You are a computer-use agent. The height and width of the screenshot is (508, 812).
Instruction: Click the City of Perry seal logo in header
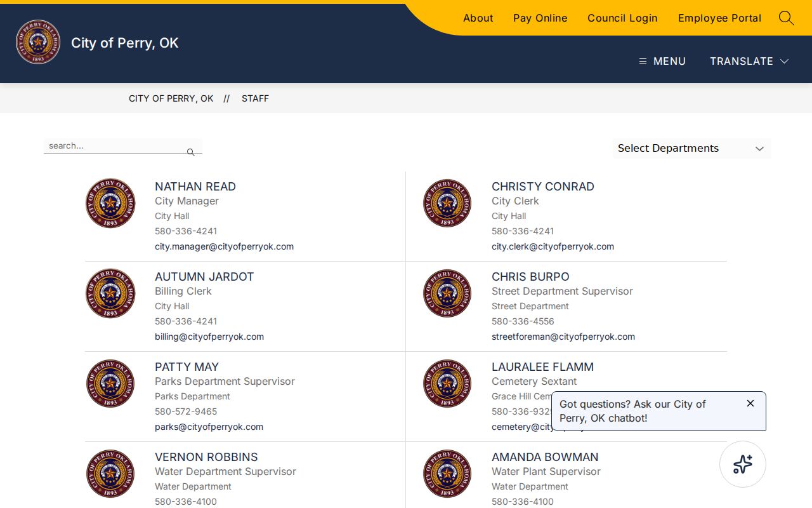38,42
